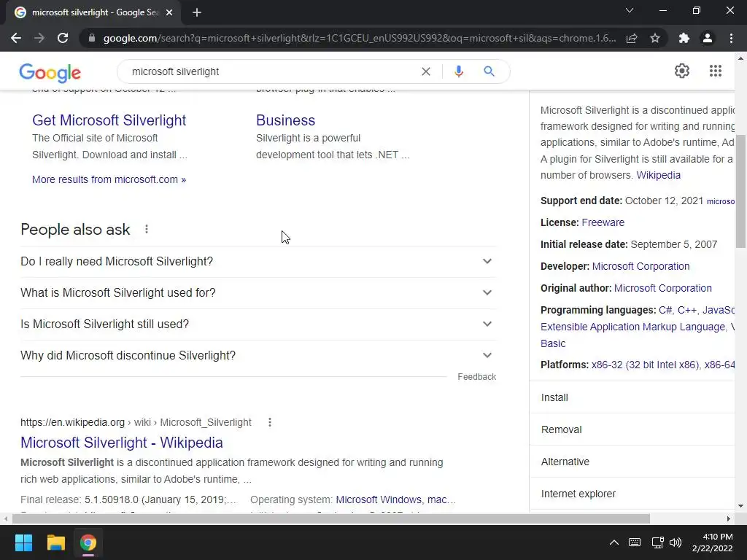Open More results from microsoft.com

tap(109, 179)
